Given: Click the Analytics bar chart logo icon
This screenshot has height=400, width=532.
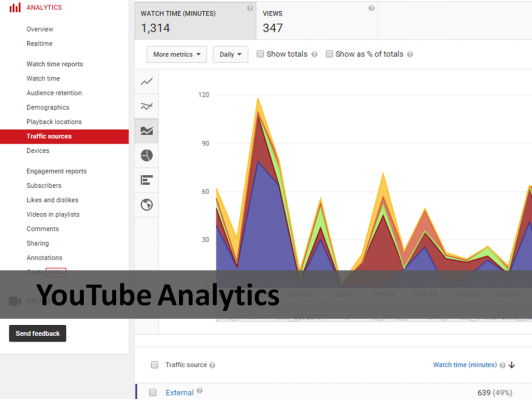Looking at the screenshot, I should pyautogui.click(x=15, y=7).
